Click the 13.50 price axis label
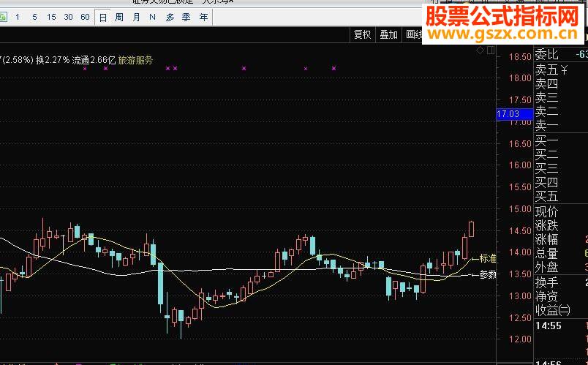The image size is (588, 365). coord(520,274)
